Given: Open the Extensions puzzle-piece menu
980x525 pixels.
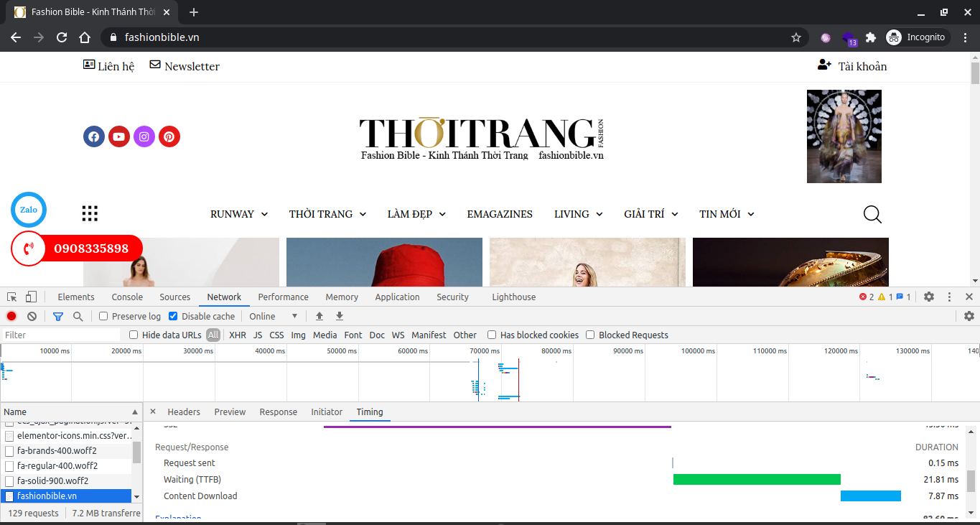Looking at the screenshot, I should click(871, 37).
